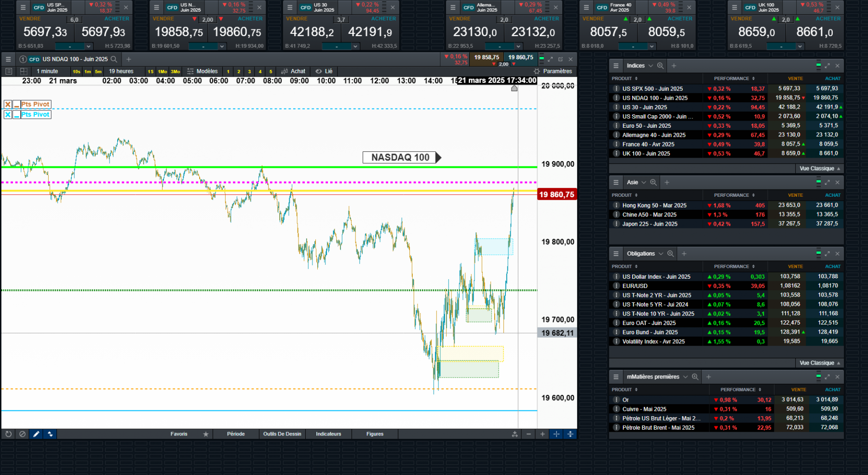Click the up-down arrows icon next to the pencil
868x475 pixels.
(50, 434)
